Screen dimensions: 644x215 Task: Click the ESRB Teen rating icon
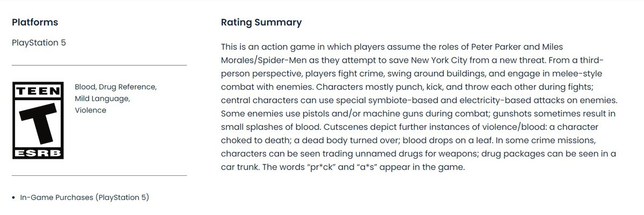click(x=38, y=120)
